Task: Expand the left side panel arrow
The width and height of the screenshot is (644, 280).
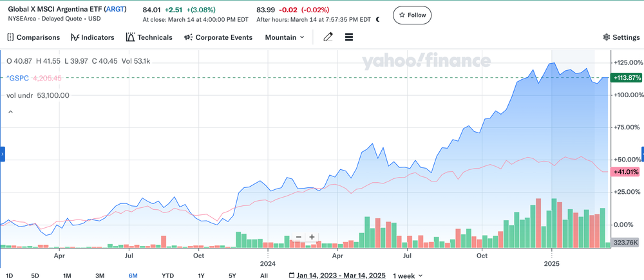Action: [x=3, y=154]
